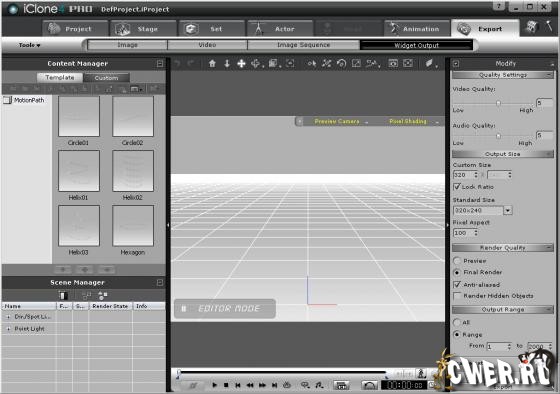Click the Home camera view icon
The height and width of the screenshot is (394, 560).
(x=212, y=64)
